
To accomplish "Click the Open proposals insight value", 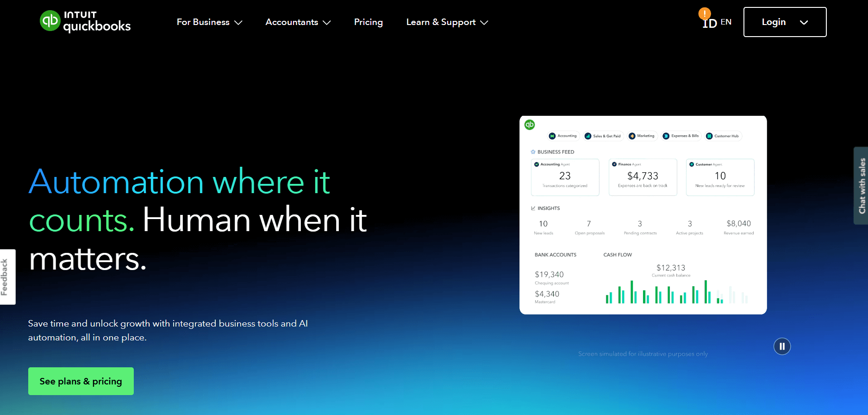I will [x=589, y=224].
